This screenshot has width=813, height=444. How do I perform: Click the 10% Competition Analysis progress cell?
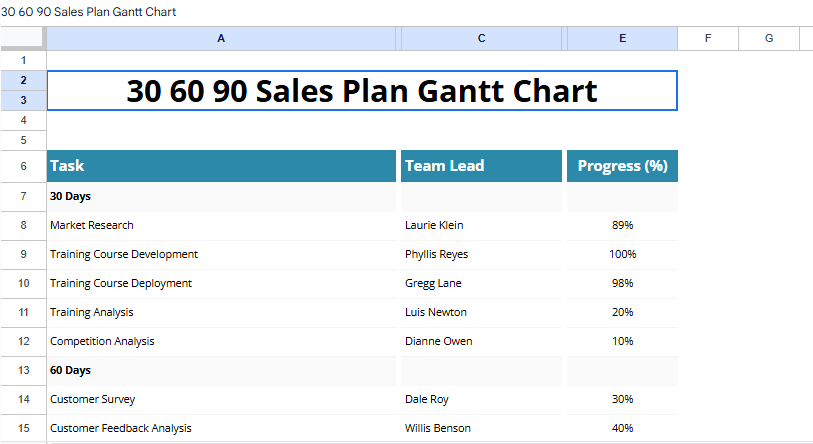pos(622,341)
